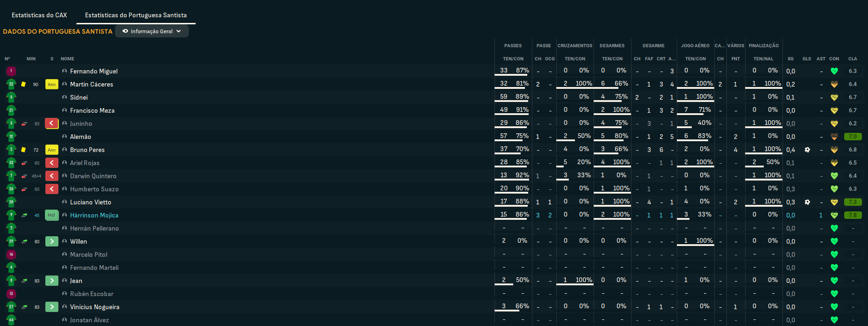Image resolution: width=868 pixels, height=326 pixels.
Task: Open the Informação Geral view dropdown
Action: click(152, 31)
